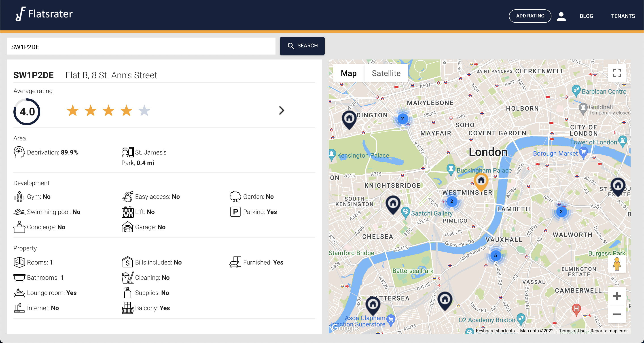Toggle fullscreen map view
644x343 pixels.
pyautogui.click(x=617, y=73)
